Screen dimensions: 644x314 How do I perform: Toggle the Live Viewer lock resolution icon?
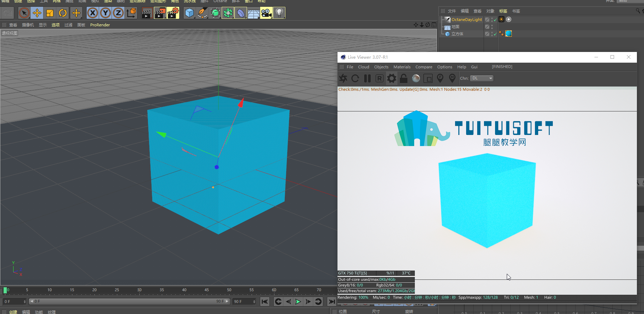point(403,78)
